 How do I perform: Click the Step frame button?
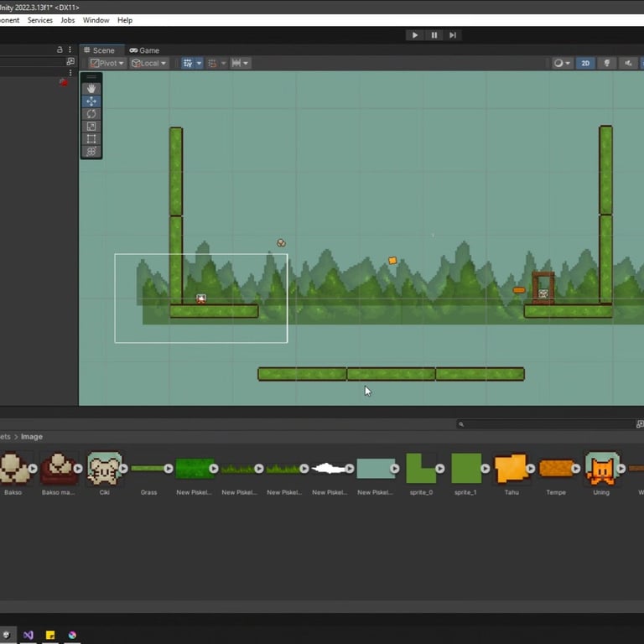453,35
